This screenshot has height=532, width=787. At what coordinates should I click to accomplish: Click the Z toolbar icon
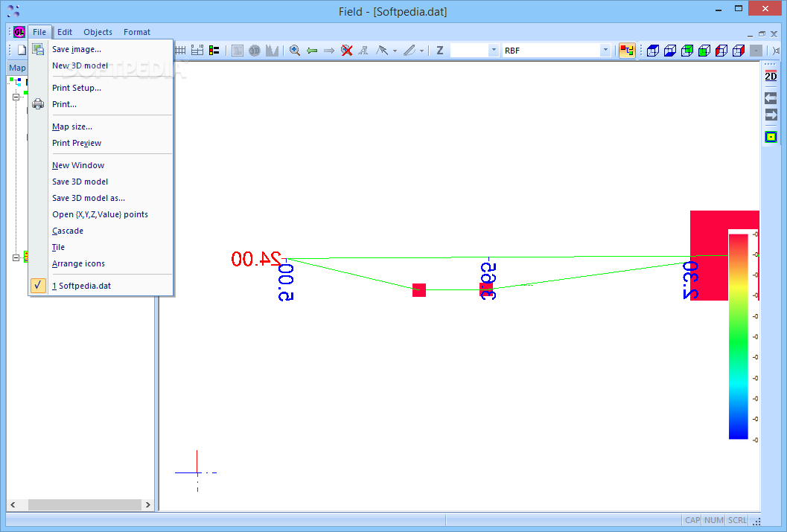coord(440,50)
